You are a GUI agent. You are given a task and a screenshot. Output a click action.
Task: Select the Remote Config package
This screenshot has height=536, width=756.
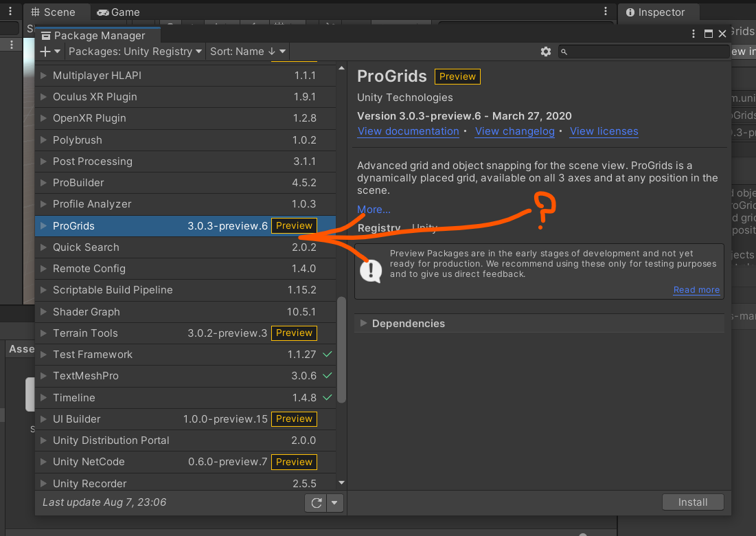coord(185,269)
